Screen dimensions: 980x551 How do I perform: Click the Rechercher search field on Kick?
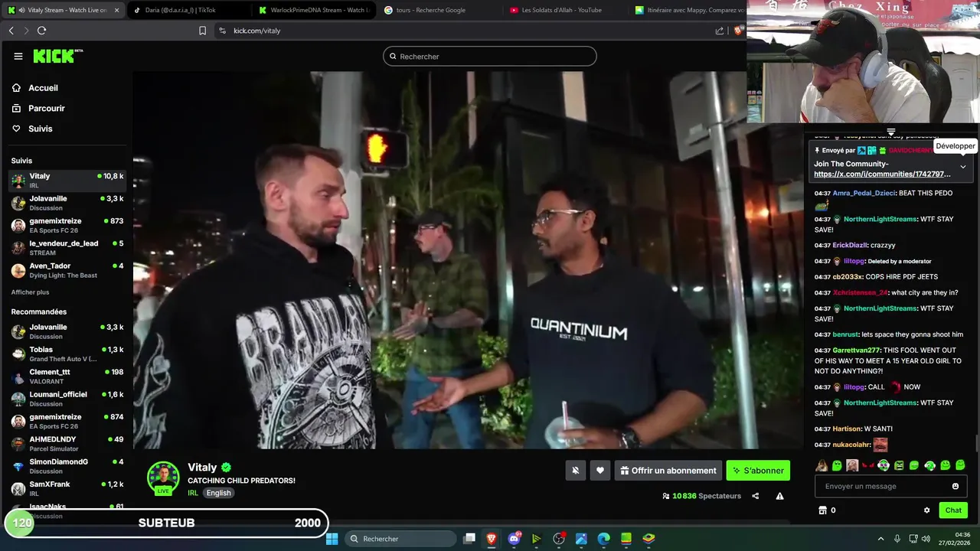coord(490,56)
